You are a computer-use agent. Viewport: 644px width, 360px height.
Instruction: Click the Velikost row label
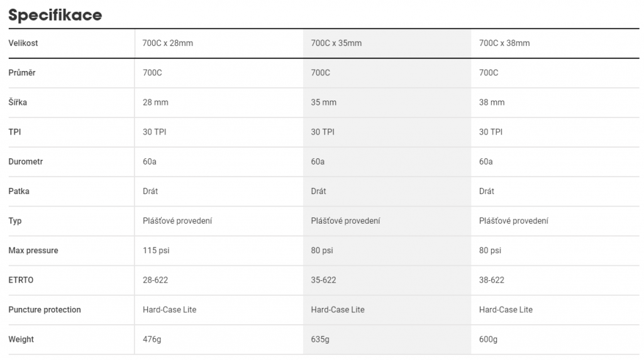(23, 43)
